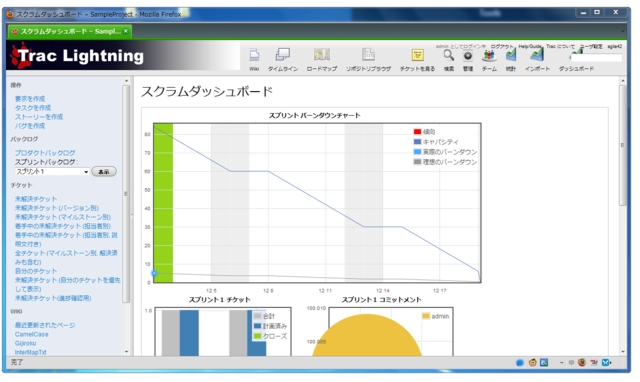Open the スプリント1 sprint backlog dropdown
The width and height of the screenshot is (640, 382).
[52, 171]
